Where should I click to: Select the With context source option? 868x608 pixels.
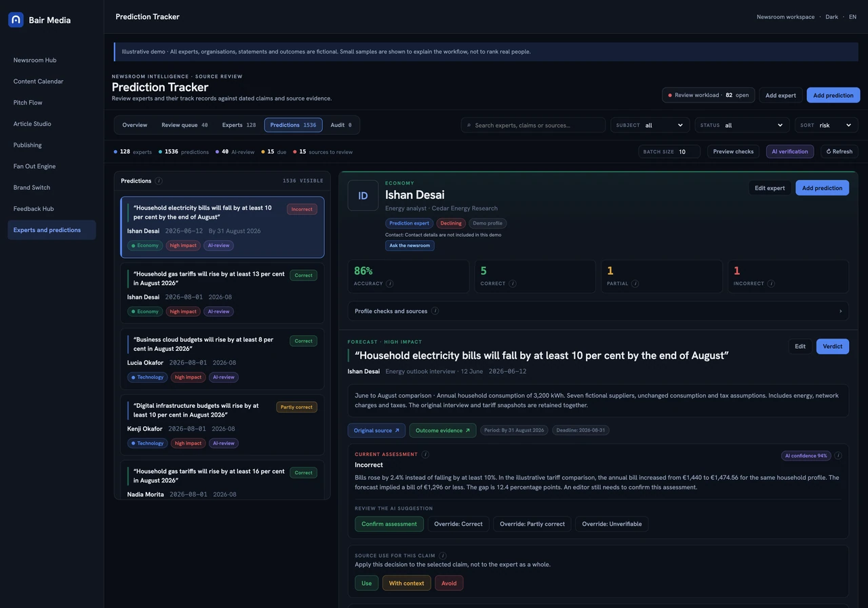coord(406,584)
